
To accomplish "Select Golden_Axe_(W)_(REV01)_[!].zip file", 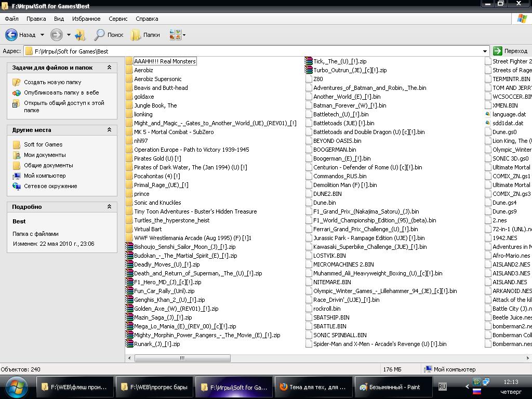I will (176, 309).
